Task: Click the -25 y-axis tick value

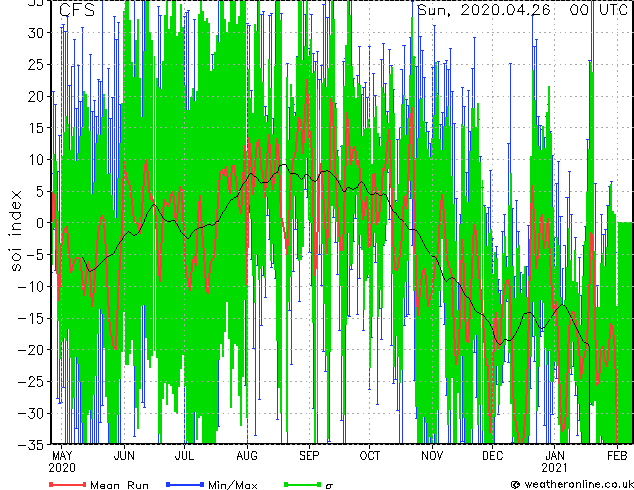Action: (x=31, y=381)
